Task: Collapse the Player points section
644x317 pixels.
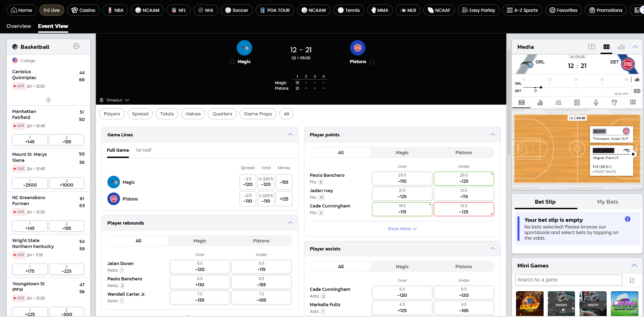Action: (493, 135)
